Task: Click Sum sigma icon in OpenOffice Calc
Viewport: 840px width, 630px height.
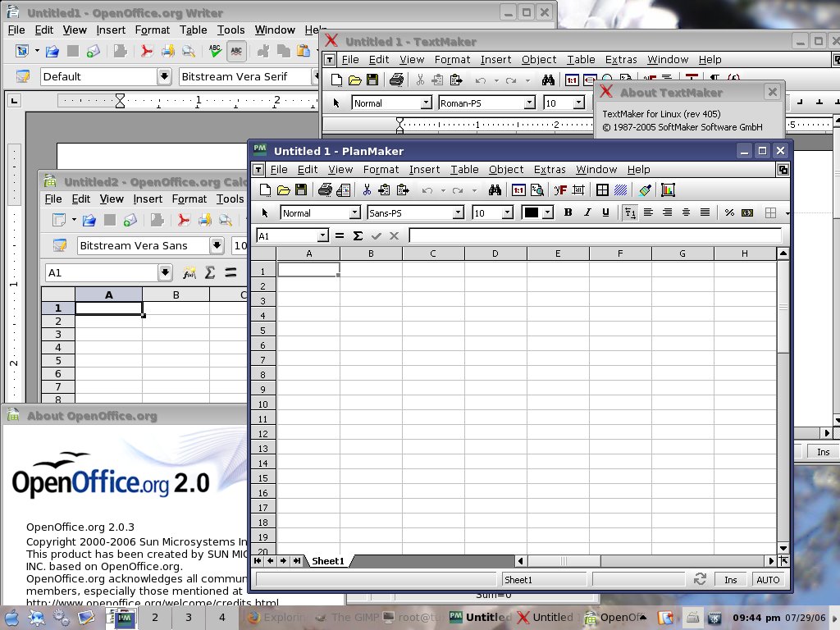Action: pyautogui.click(x=210, y=272)
